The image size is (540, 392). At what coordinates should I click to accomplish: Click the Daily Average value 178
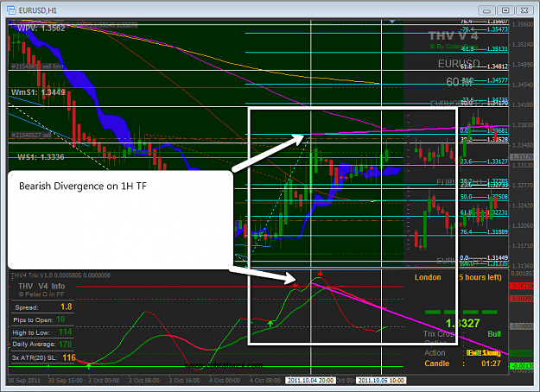coord(65,345)
